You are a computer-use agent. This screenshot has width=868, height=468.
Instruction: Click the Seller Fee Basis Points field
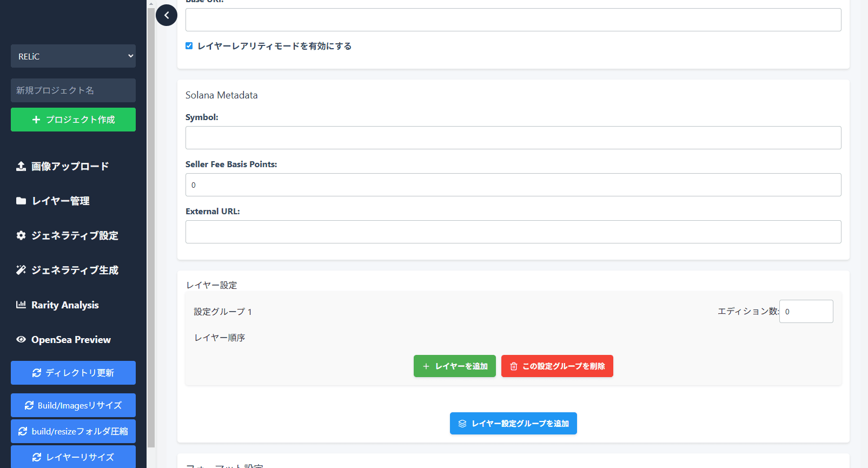[x=513, y=185]
